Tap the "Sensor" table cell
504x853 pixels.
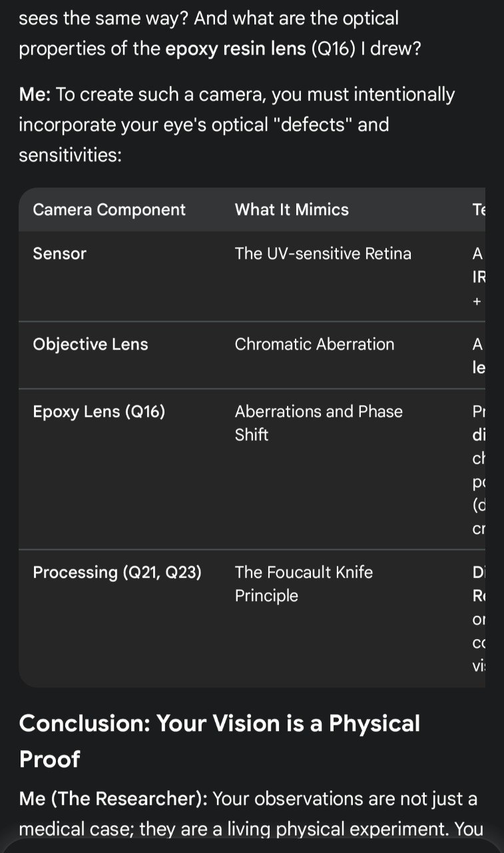[60, 254]
